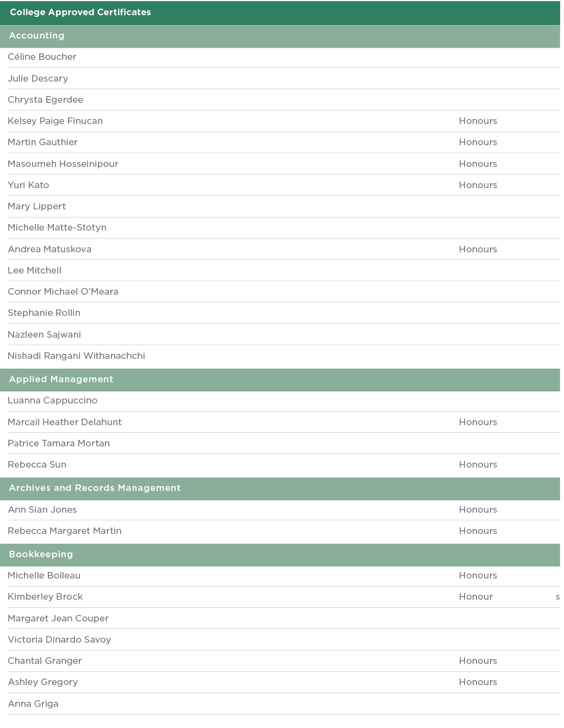The image size is (564, 728).
Task: Select the name Victoria Dinardo Savoy
Action: pos(59,640)
